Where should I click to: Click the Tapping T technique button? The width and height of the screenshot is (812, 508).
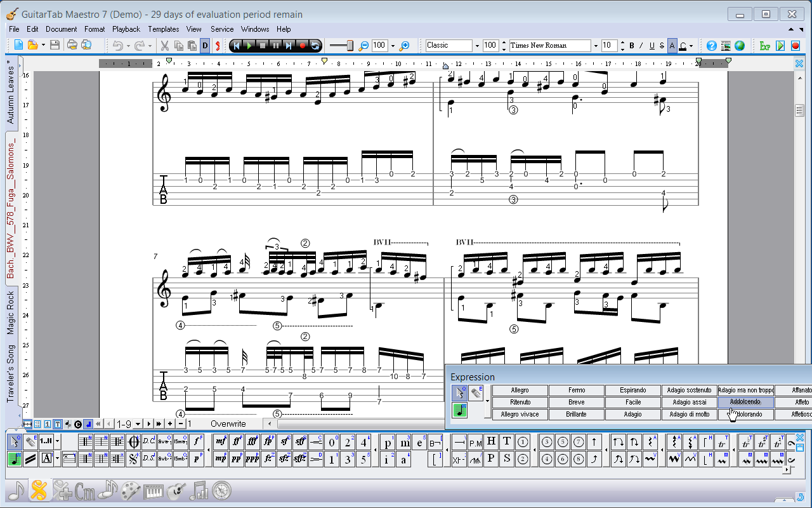coord(506,441)
